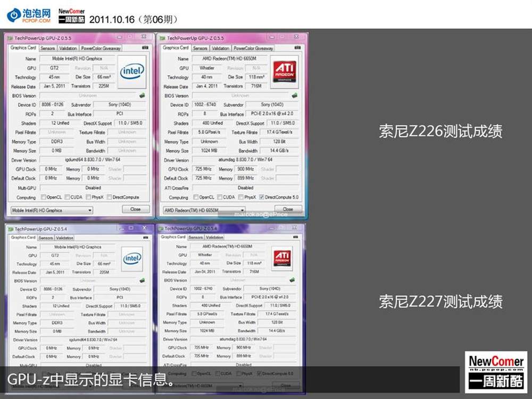Viewport: 532px width, 399px height.
Task: Switch to Sensors tab in GPU-Z 0.5.5 Intel window
Action: (47, 48)
